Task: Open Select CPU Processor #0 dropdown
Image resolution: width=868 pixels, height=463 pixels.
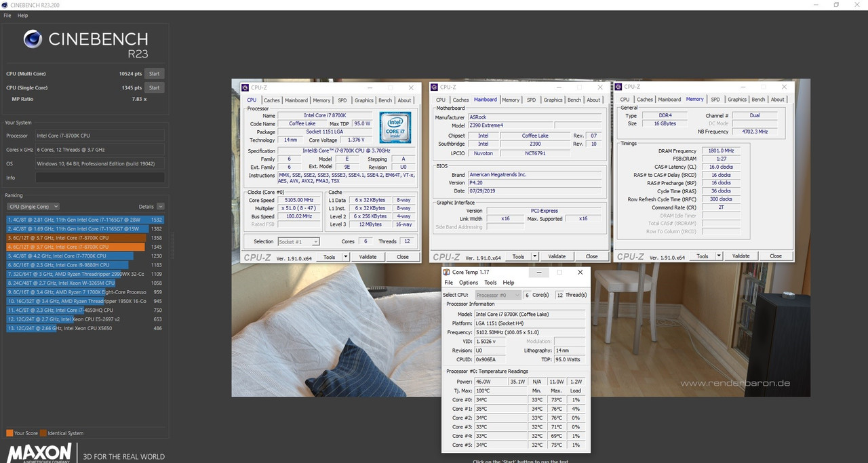Action: [498, 296]
